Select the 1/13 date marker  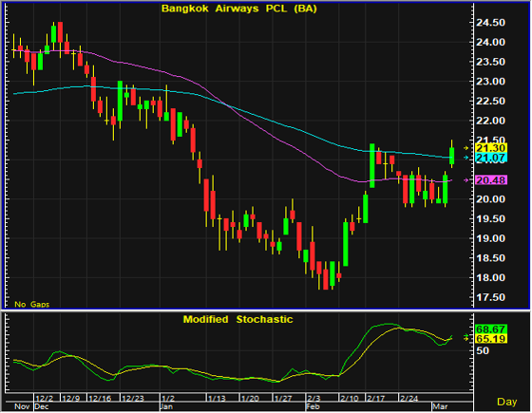pos(218,399)
